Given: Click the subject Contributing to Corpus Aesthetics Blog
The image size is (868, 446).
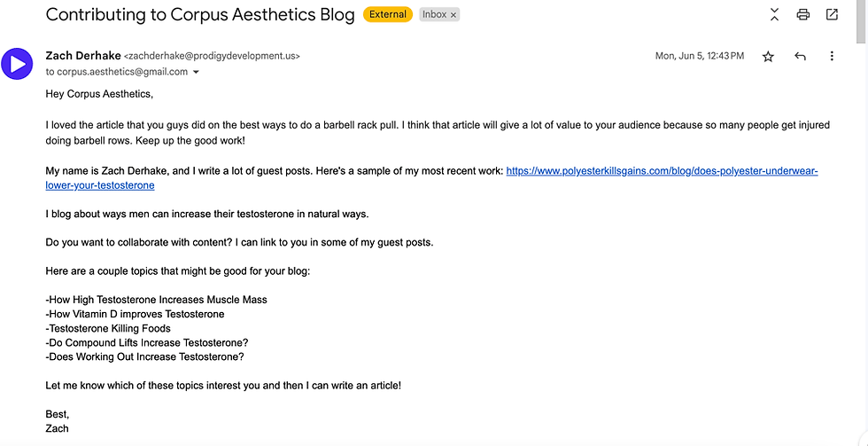Looking at the screenshot, I should [x=200, y=15].
